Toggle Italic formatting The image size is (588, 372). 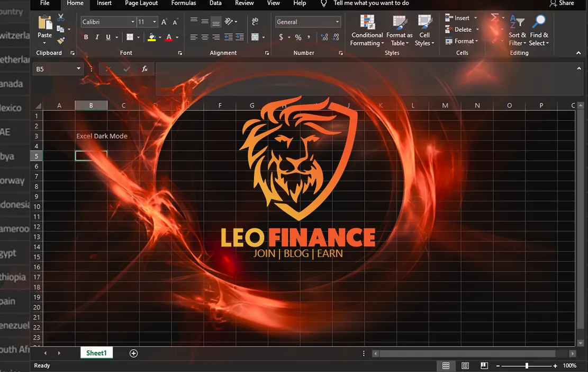(97, 37)
